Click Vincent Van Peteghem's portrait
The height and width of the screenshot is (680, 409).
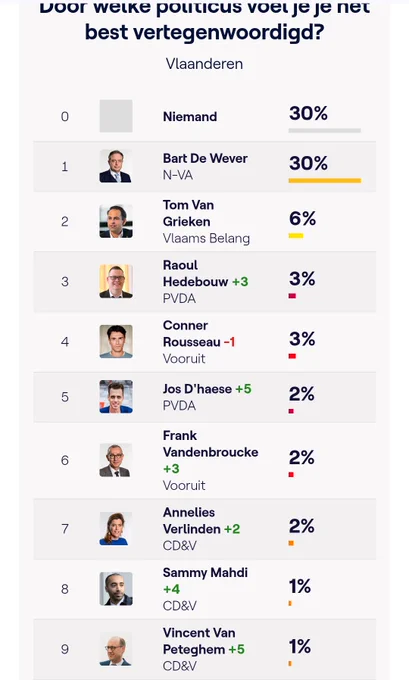click(x=116, y=649)
